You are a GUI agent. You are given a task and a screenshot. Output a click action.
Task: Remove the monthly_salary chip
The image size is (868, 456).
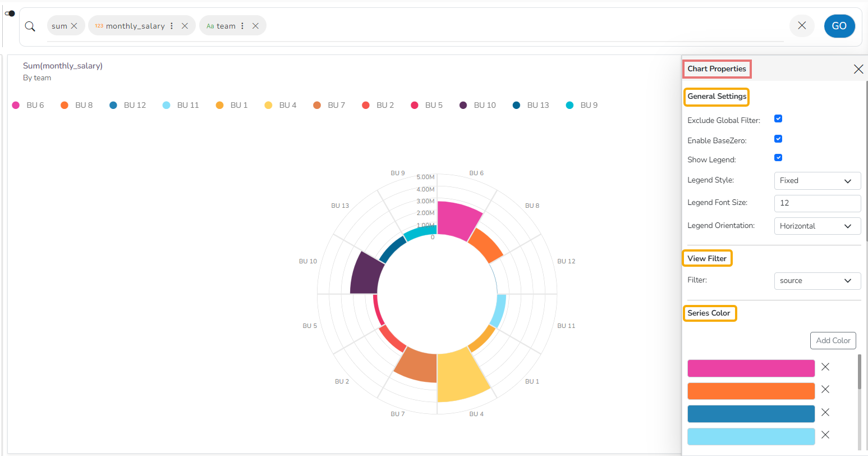click(185, 26)
